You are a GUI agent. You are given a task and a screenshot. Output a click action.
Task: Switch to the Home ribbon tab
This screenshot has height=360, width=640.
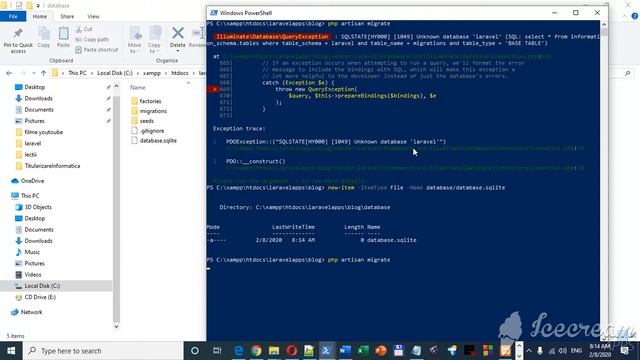pyautogui.click(x=40, y=16)
